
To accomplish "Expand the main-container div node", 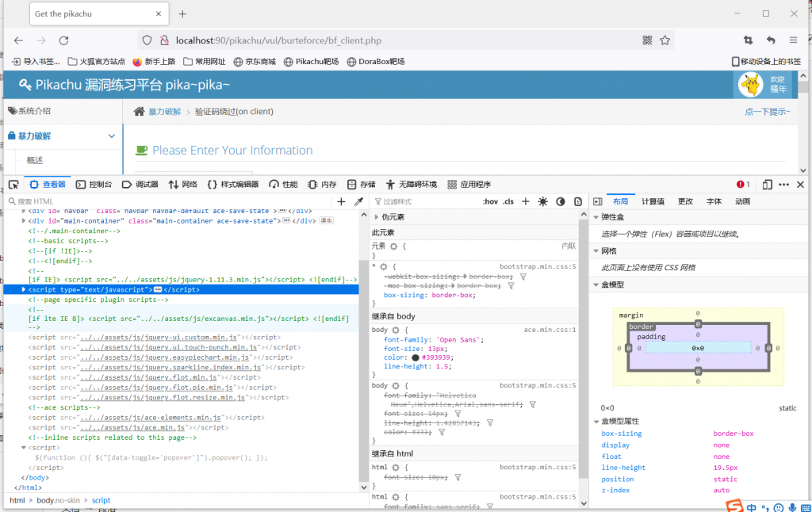I will 24,220.
